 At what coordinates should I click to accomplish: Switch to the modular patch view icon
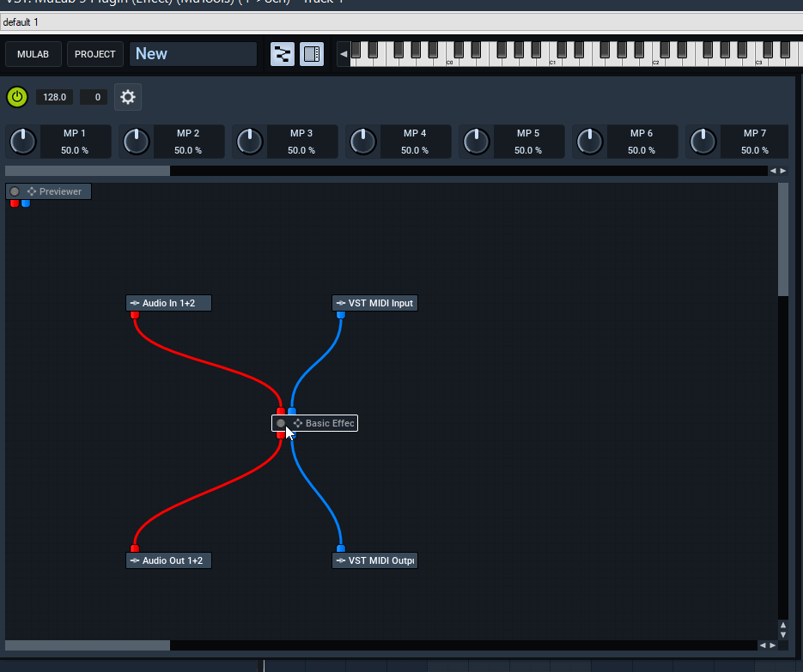(x=283, y=54)
